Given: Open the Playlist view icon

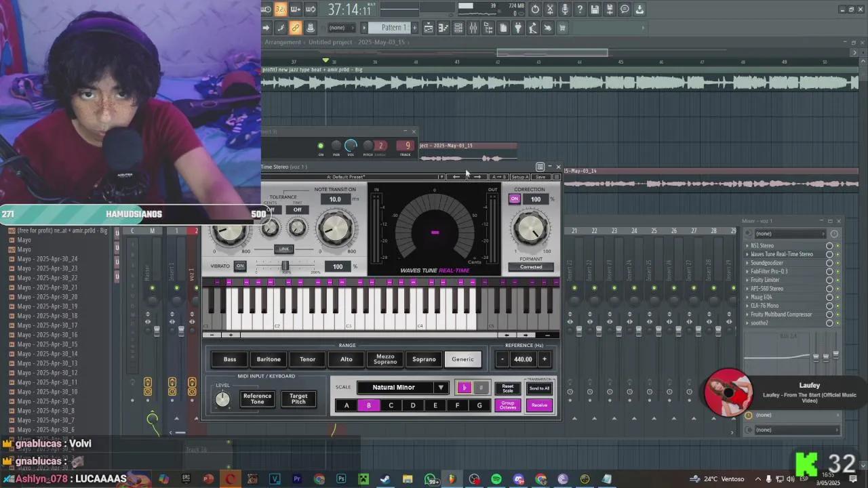Looking at the screenshot, I should pyautogui.click(x=429, y=28).
